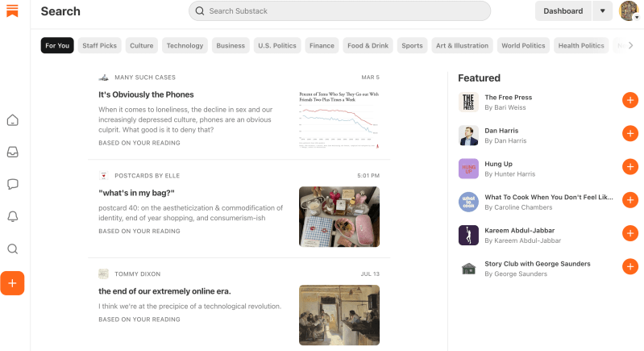Open the end of our extremely online era
644x351 pixels.
point(164,291)
